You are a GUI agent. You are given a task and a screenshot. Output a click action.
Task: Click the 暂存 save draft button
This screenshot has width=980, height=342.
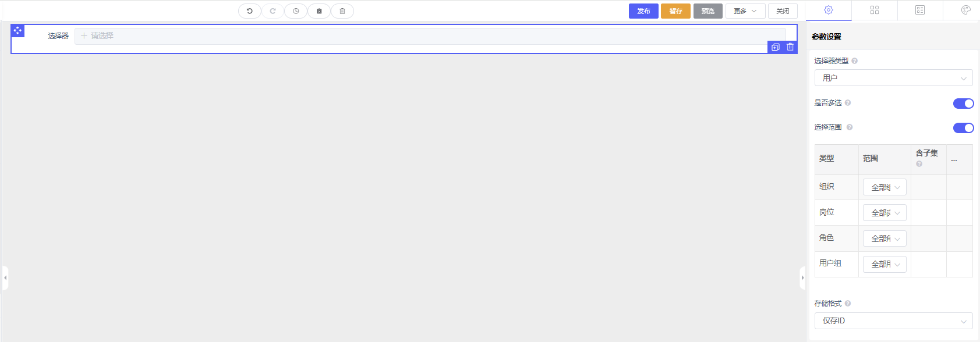click(x=675, y=11)
